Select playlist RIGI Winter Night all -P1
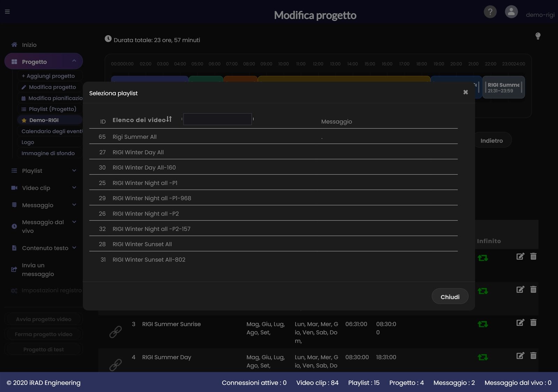This screenshot has height=392, width=558. tap(273, 183)
